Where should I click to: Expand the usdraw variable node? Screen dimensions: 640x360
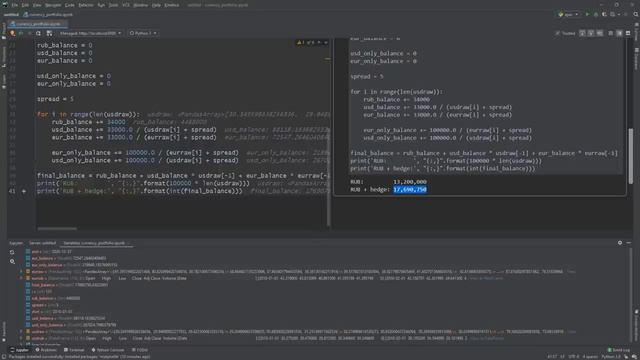click(x=22, y=331)
